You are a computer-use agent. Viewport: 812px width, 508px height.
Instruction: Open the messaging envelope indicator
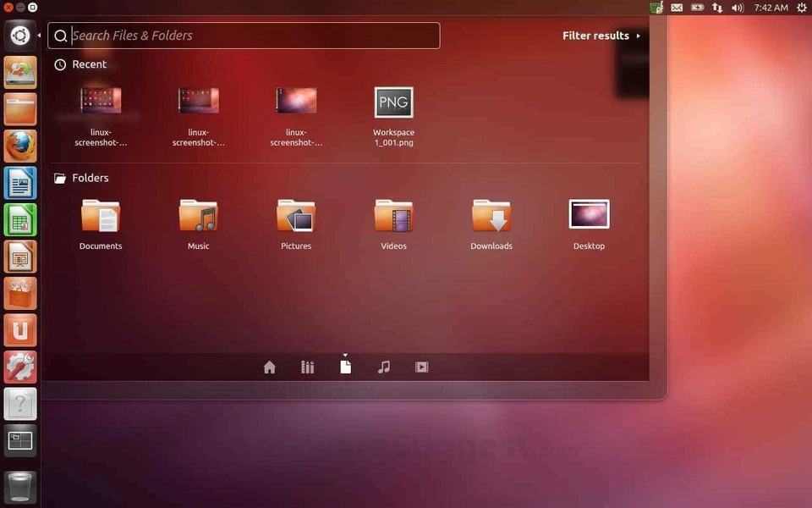pos(676,7)
